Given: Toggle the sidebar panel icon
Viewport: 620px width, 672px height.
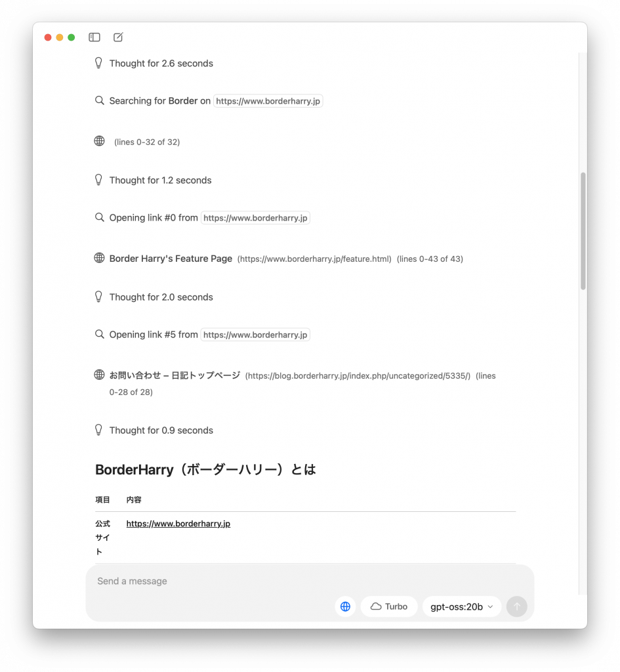Looking at the screenshot, I should click(x=94, y=37).
